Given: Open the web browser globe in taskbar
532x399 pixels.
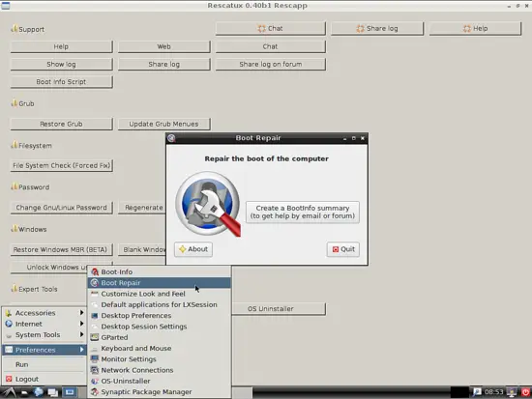Looking at the screenshot, I should pyautogui.click(x=38, y=392).
